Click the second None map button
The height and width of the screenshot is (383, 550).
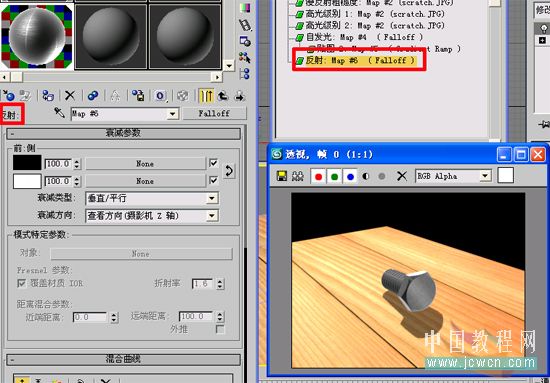point(145,181)
